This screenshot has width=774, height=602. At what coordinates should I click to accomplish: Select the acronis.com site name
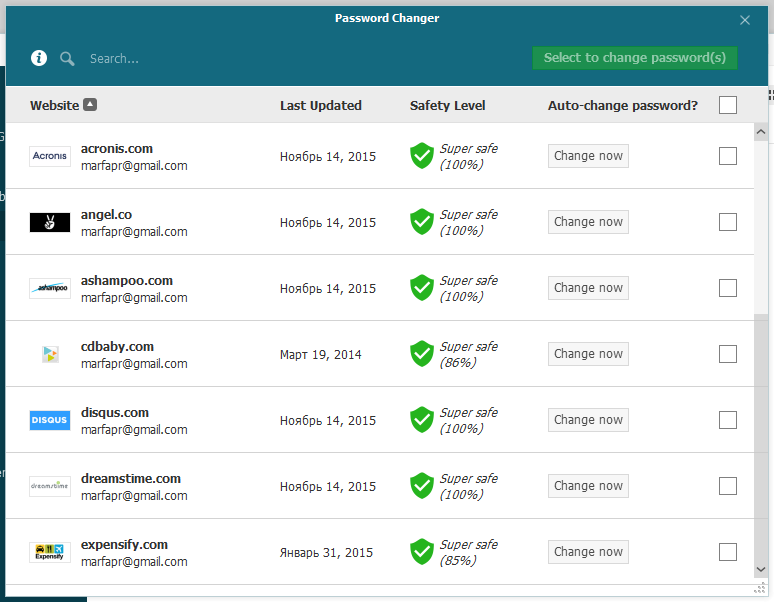[116, 149]
